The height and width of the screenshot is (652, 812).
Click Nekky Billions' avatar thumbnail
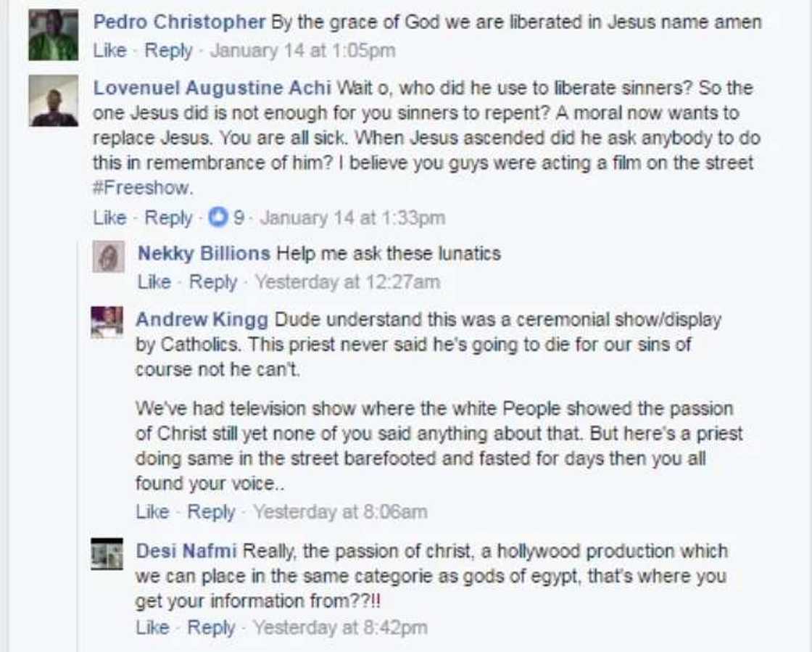[109, 257]
